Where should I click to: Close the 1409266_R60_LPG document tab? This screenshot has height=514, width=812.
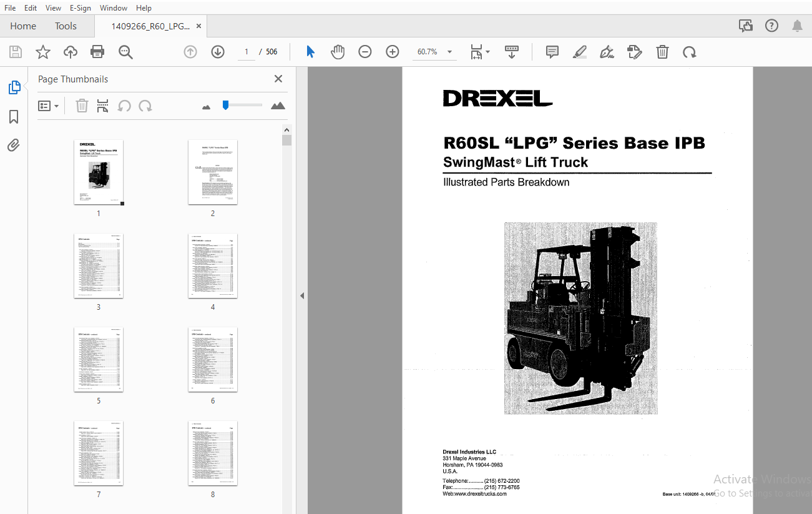(198, 26)
